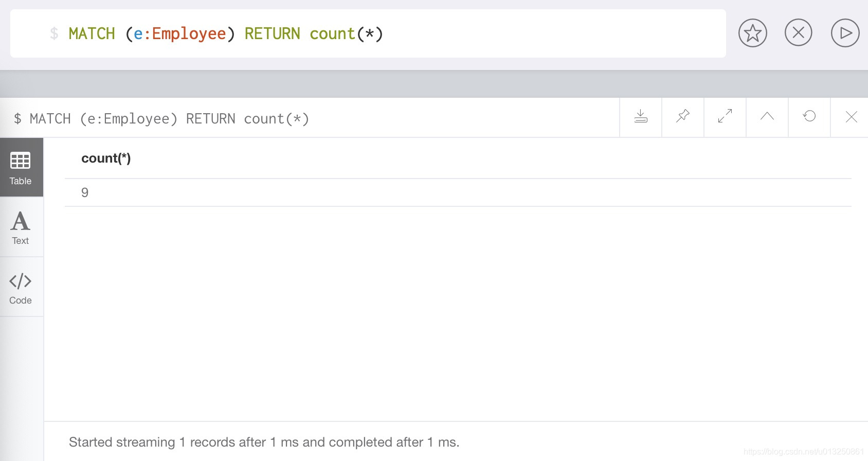Rerun the query using refresh icon

809,117
